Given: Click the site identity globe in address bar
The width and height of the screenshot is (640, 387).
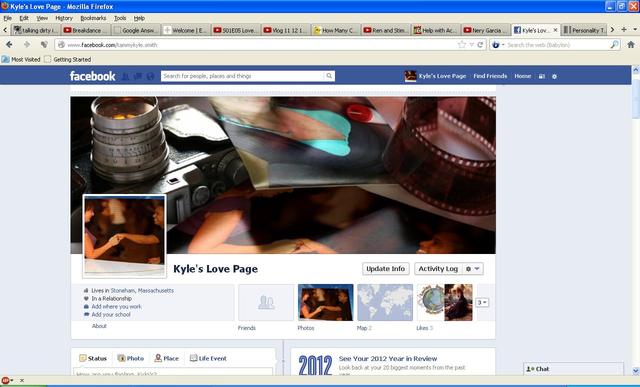Looking at the screenshot, I should coord(61,45).
